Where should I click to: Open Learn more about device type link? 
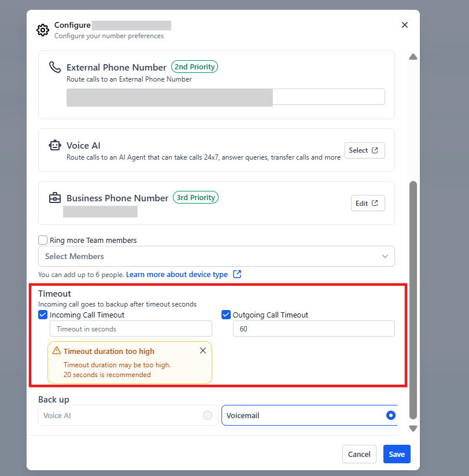tap(177, 275)
